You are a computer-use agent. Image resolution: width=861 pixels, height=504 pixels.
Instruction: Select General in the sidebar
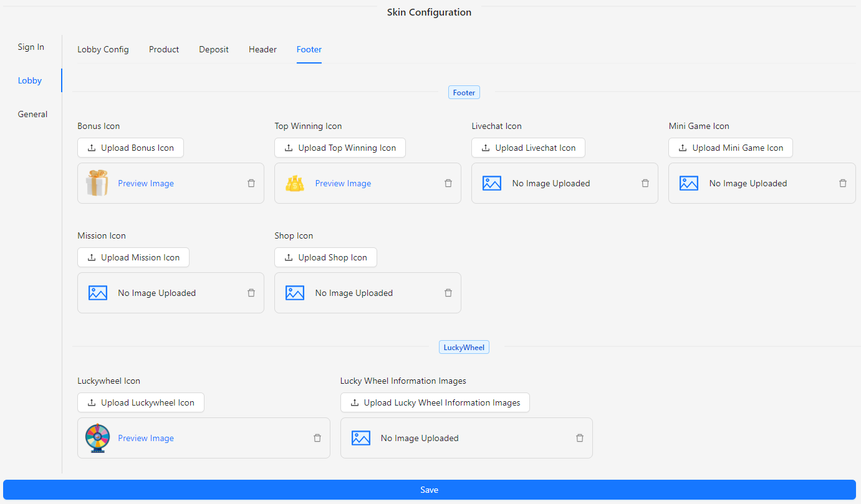point(32,114)
